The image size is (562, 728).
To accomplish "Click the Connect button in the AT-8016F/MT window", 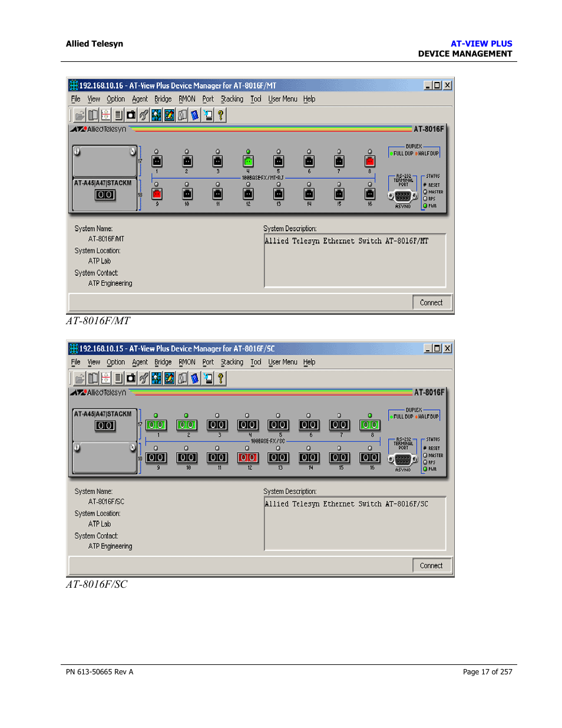I will [x=431, y=302].
